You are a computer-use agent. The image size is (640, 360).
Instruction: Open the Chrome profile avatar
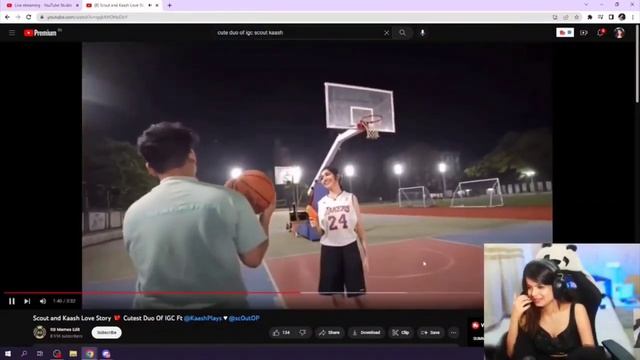pos(622,17)
